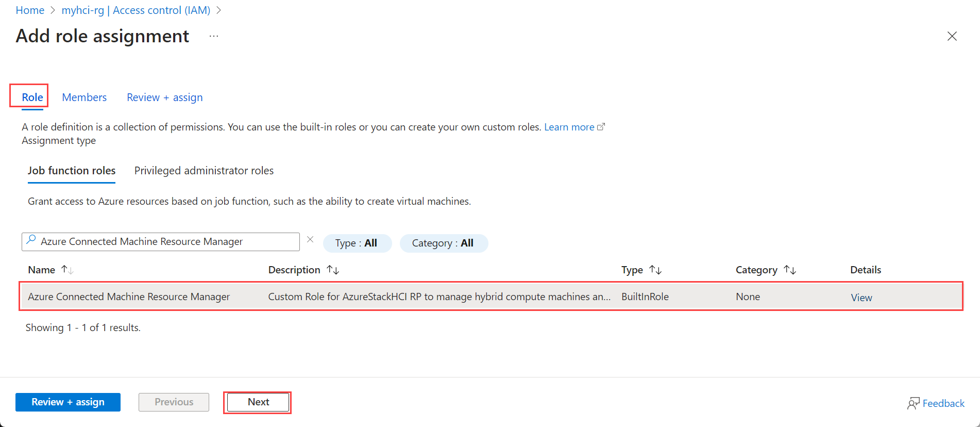Image resolution: width=980 pixels, height=427 pixels.
Task: Click the BuiltInRole type cell
Action: coord(645,297)
